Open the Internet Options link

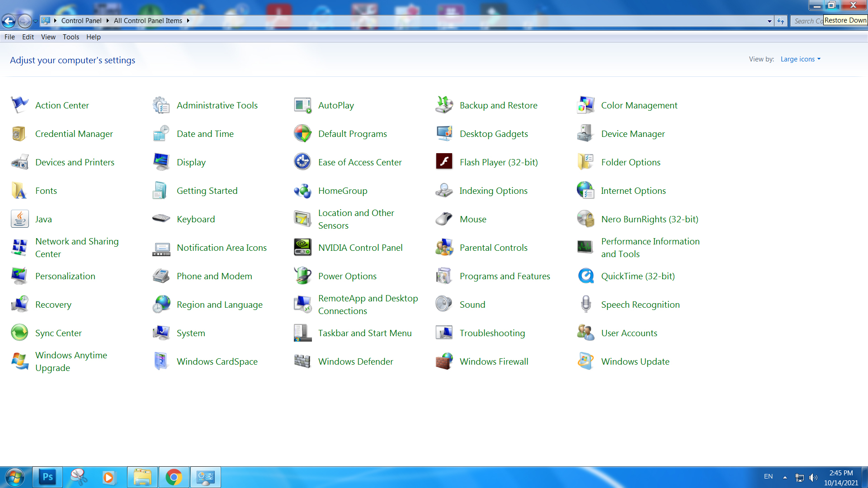click(x=633, y=191)
